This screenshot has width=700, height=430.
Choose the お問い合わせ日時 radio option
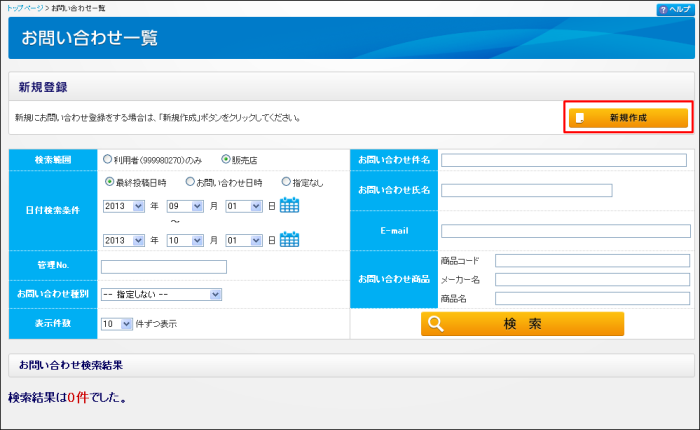click(190, 182)
